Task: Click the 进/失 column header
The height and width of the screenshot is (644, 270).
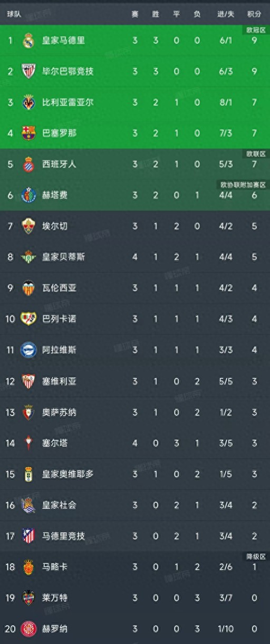Action: click(x=225, y=14)
